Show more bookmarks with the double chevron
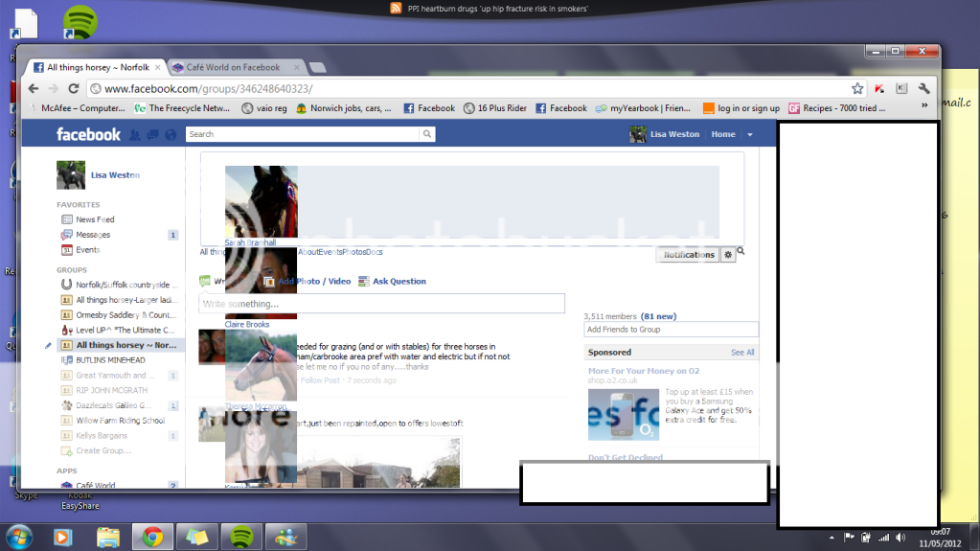980x551 pixels. tap(924, 105)
